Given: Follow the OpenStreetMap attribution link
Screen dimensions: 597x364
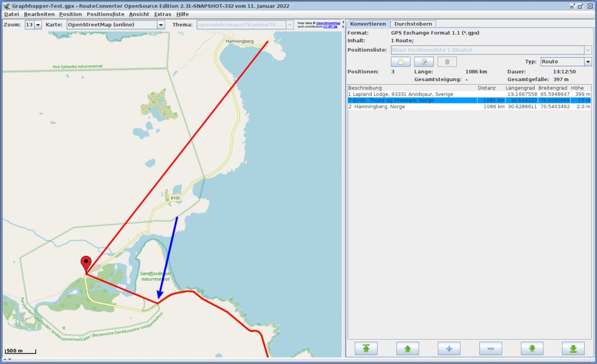Looking at the screenshot, I should (328, 23).
